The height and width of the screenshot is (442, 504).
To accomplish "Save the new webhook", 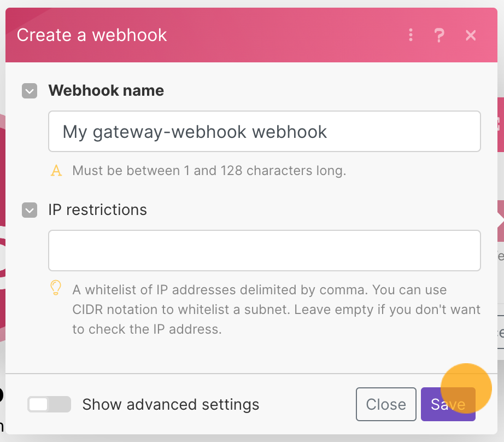I will click(448, 404).
